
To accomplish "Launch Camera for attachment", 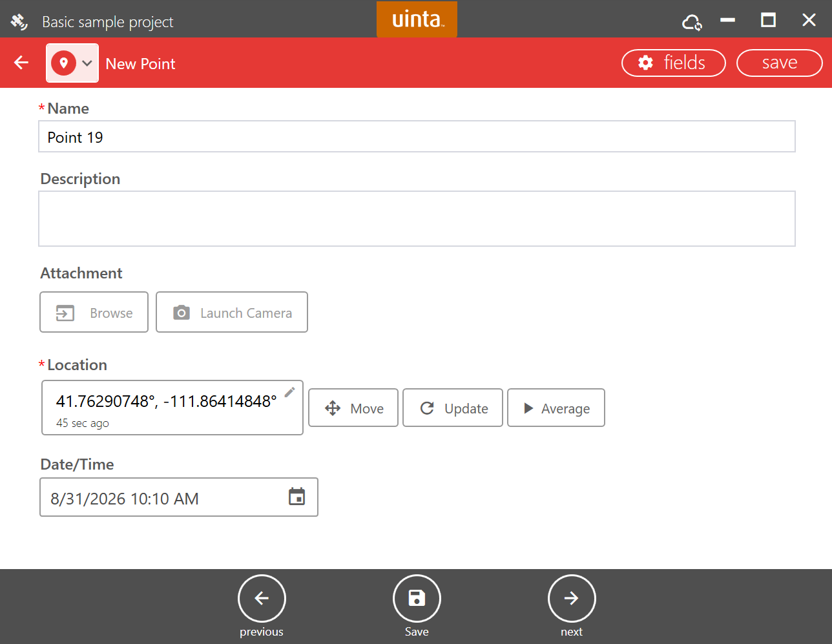I will [x=232, y=312].
